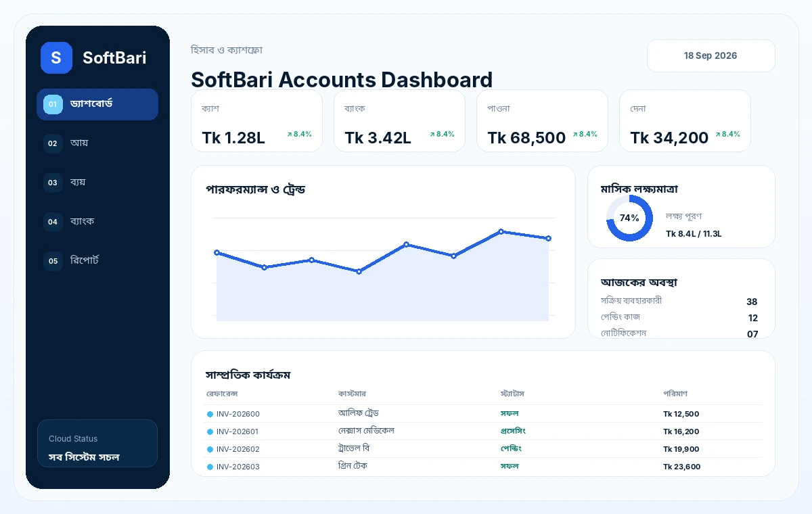Select customer নেক্সাস মেডিকেল
The height and width of the screenshot is (514, 812).
pyautogui.click(x=366, y=431)
